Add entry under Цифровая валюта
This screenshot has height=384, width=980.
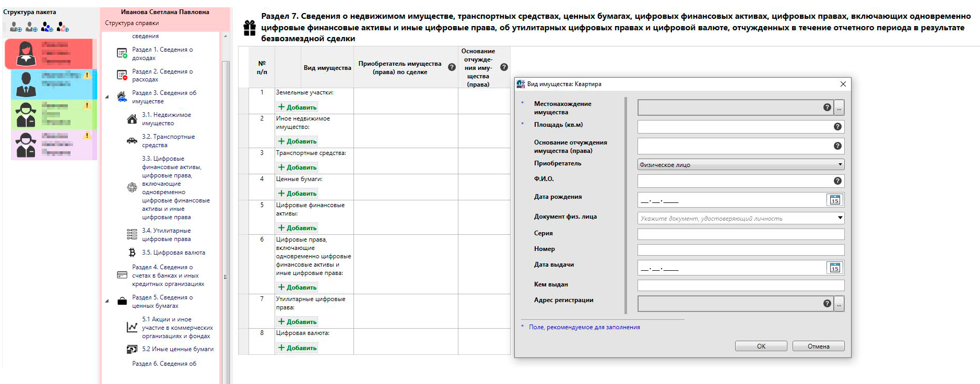[x=297, y=347]
